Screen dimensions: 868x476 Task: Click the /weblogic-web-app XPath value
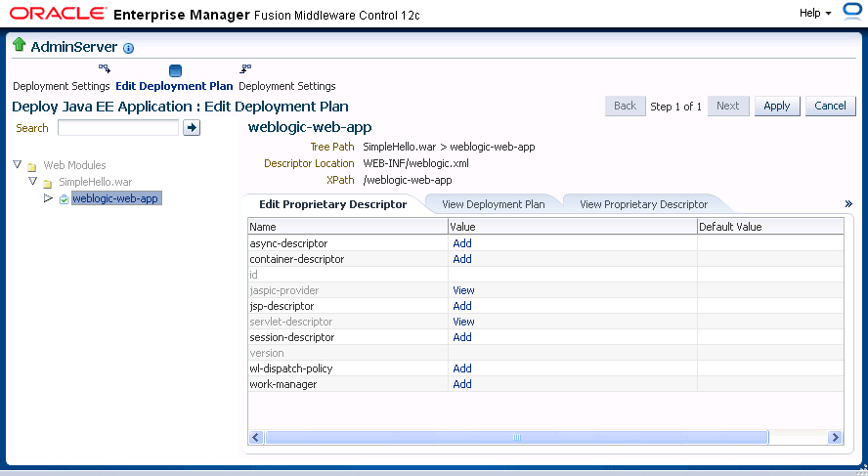tap(408, 181)
